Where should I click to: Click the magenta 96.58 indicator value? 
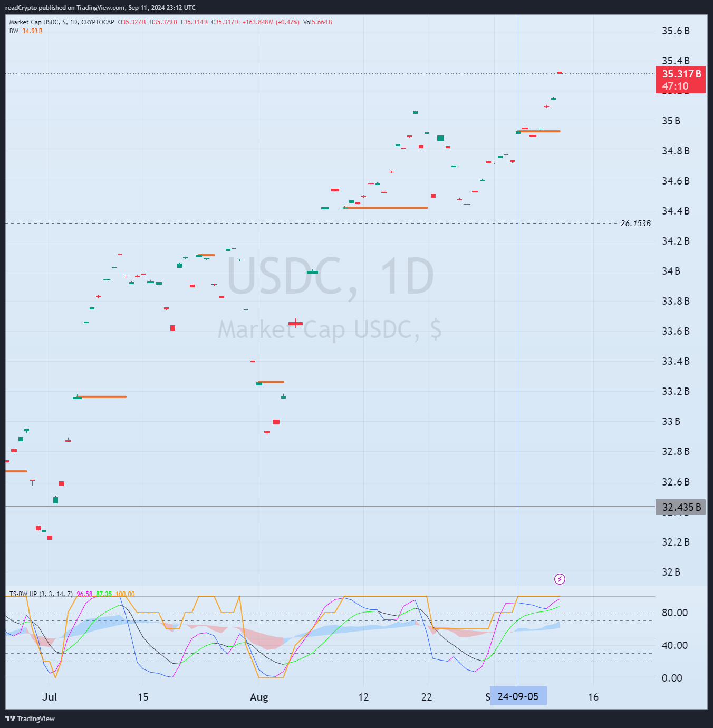point(84,594)
